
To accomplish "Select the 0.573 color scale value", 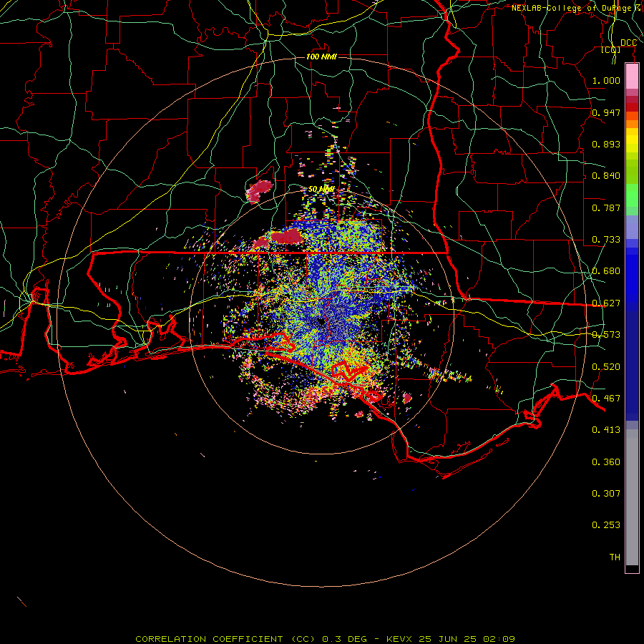I will [x=606, y=335].
